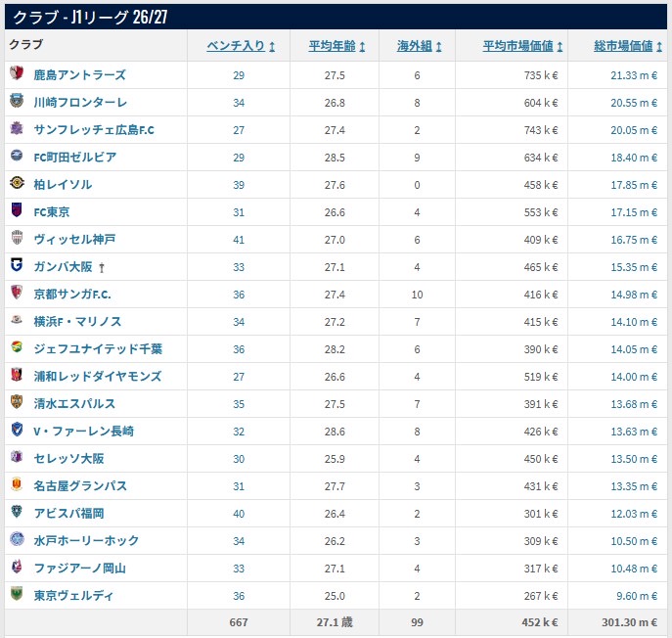This screenshot has height=638, width=672.
Task: Open the 川崎フロンターレ club link
Action: (80, 103)
